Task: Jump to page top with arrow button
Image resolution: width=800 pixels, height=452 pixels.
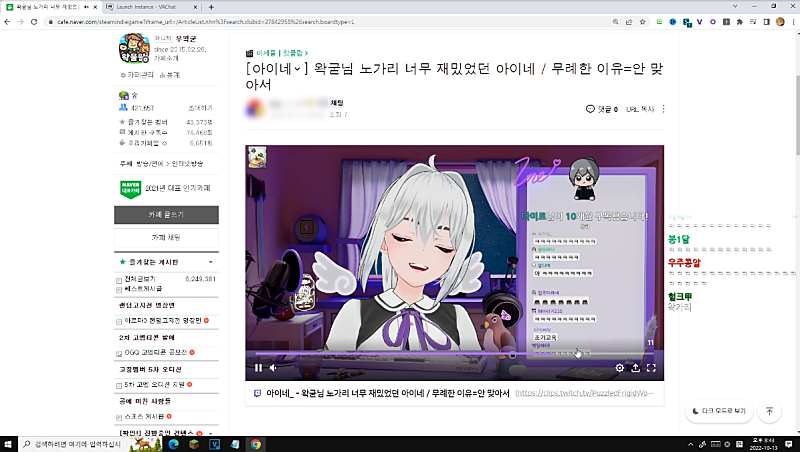Action: [x=769, y=411]
